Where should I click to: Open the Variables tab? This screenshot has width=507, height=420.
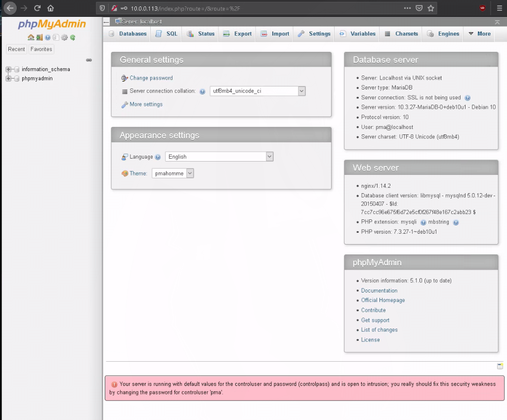point(357,34)
